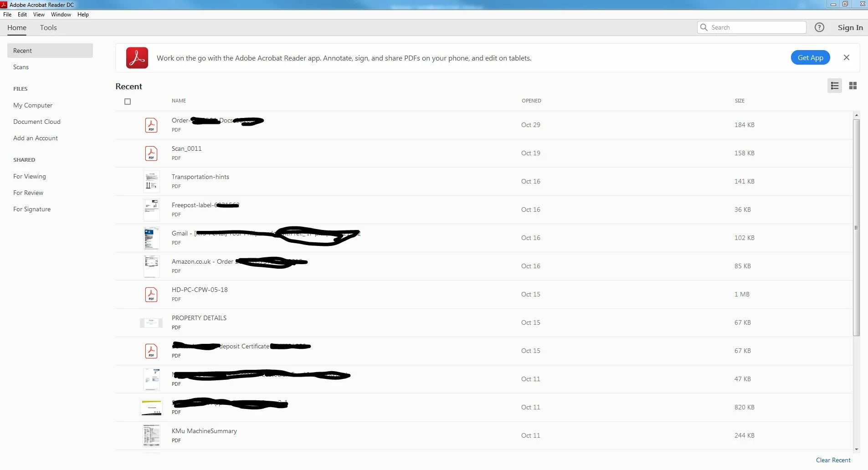Open the help question mark icon

pyautogui.click(x=819, y=27)
